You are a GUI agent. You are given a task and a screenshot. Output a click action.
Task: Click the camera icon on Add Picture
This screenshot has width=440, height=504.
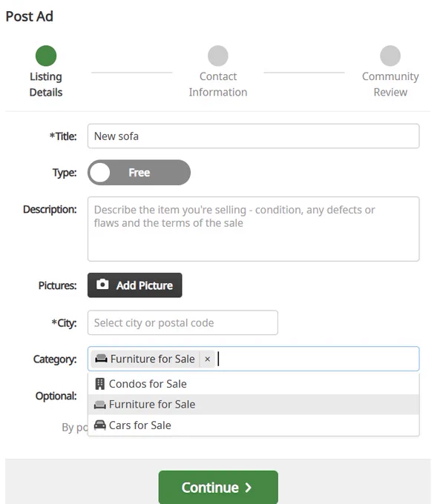[102, 285]
